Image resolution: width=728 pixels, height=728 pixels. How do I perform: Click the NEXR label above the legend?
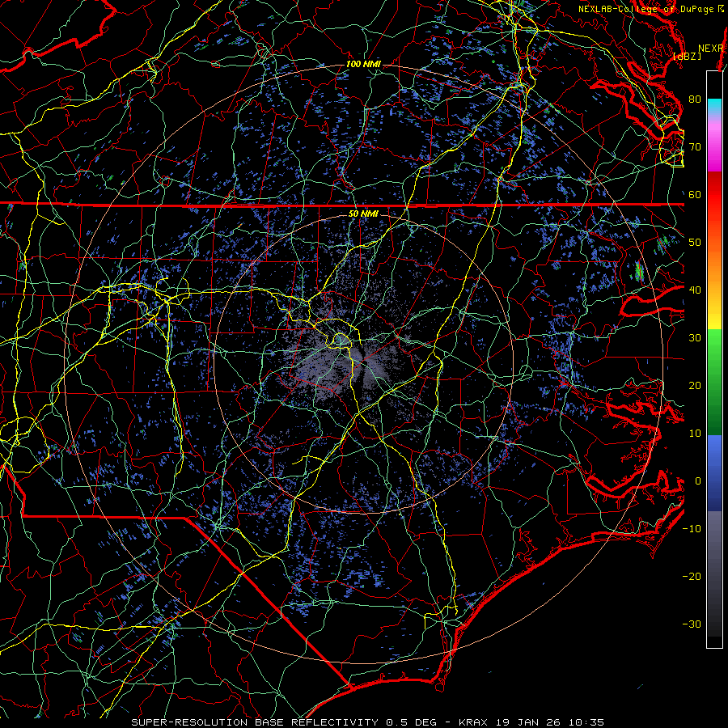[710, 49]
